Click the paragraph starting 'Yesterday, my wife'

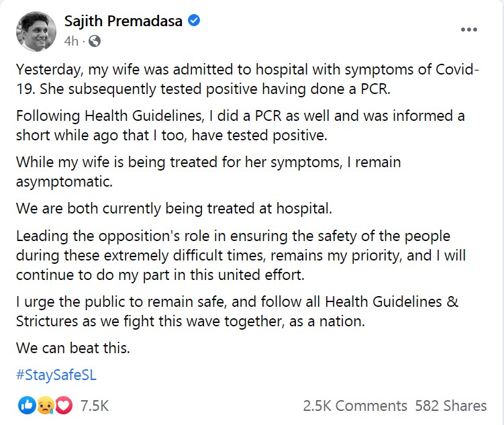pos(248,79)
